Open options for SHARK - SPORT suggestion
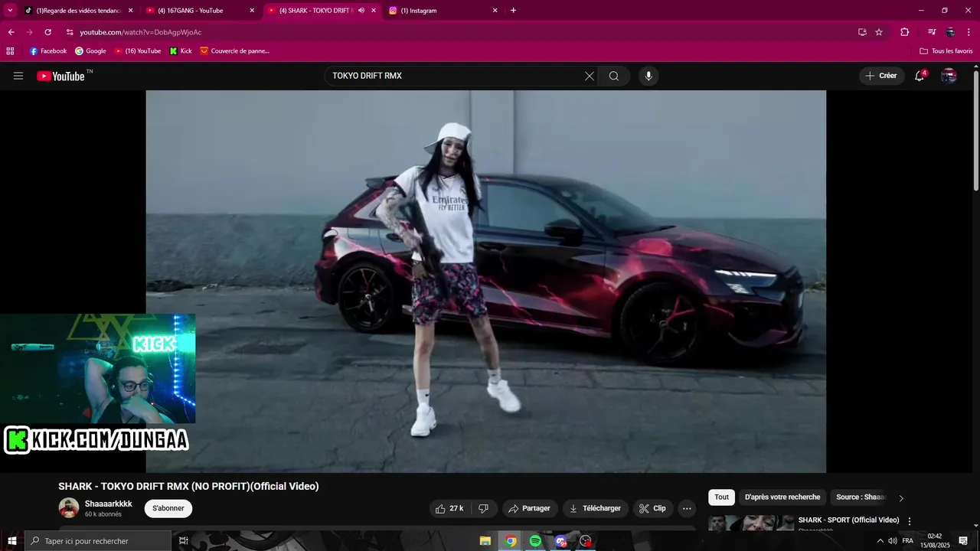Viewport: 980px width, 551px height. (x=910, y=521)
